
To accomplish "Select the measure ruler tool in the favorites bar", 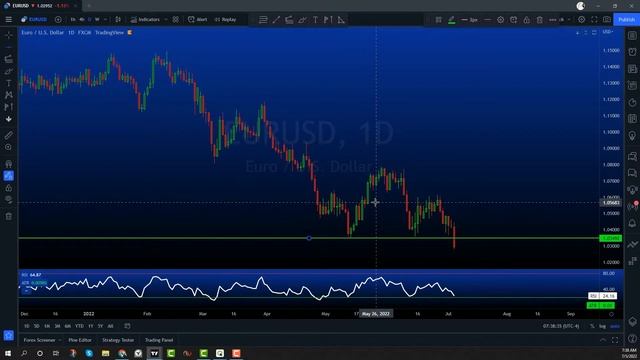I will tap(341, 19).
